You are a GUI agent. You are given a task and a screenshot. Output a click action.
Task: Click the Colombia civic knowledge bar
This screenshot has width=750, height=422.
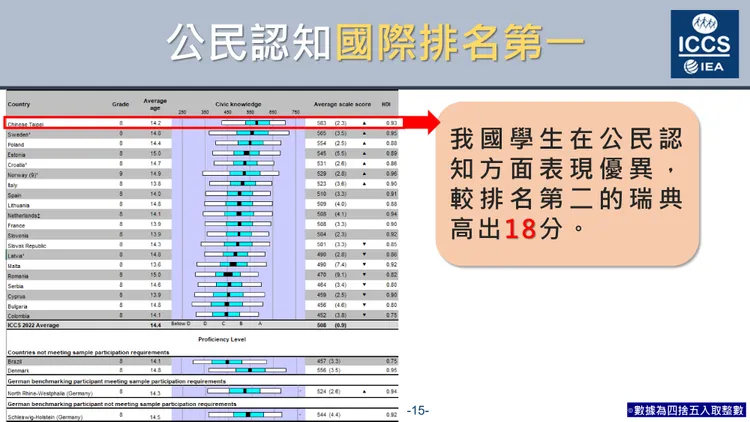(228, 314)
